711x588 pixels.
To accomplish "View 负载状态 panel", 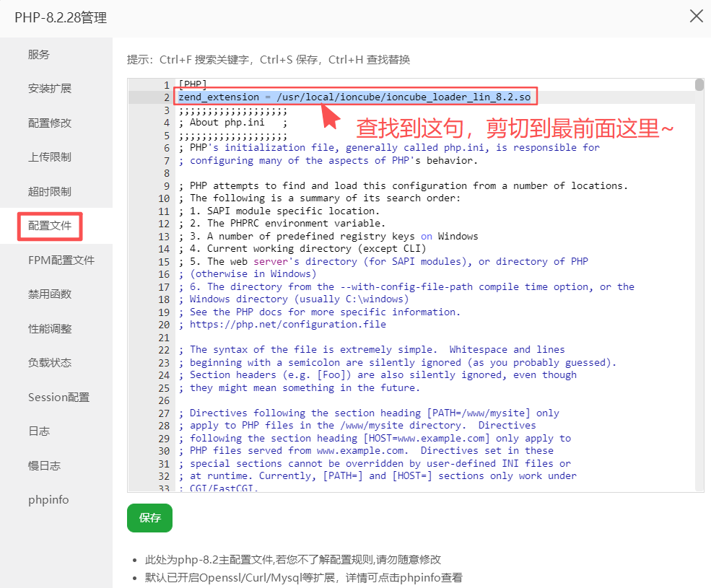I will pos(48,364).
